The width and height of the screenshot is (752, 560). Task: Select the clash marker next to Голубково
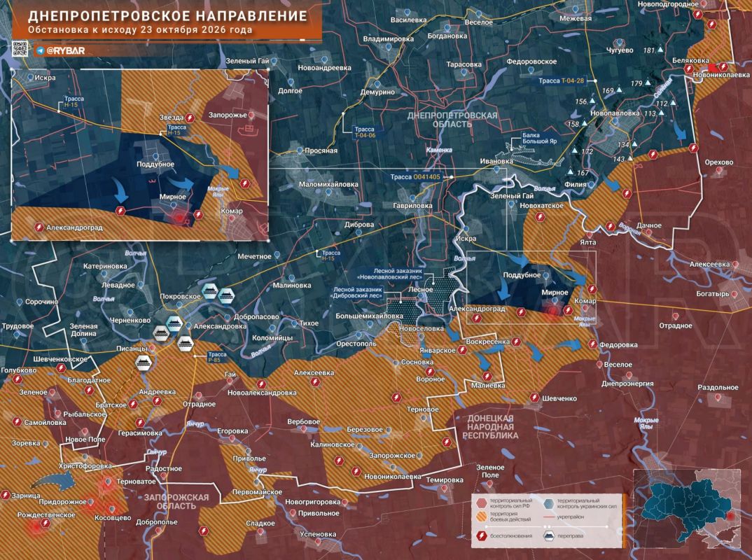18,379
